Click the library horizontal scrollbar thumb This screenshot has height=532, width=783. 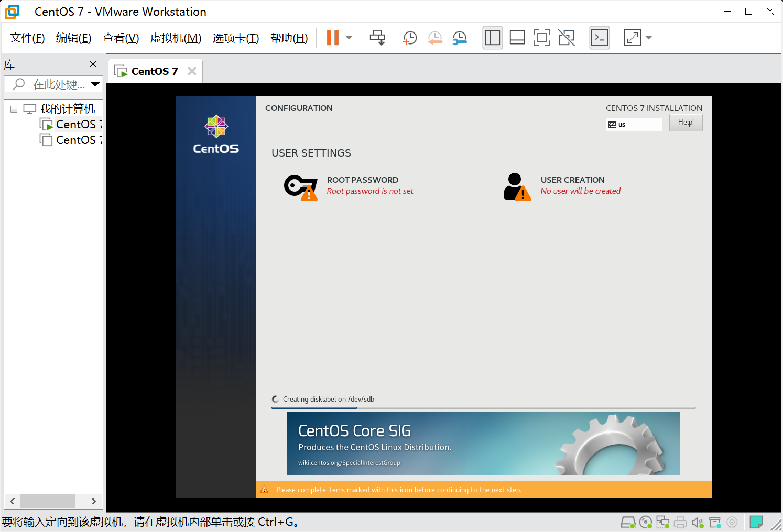48,501
